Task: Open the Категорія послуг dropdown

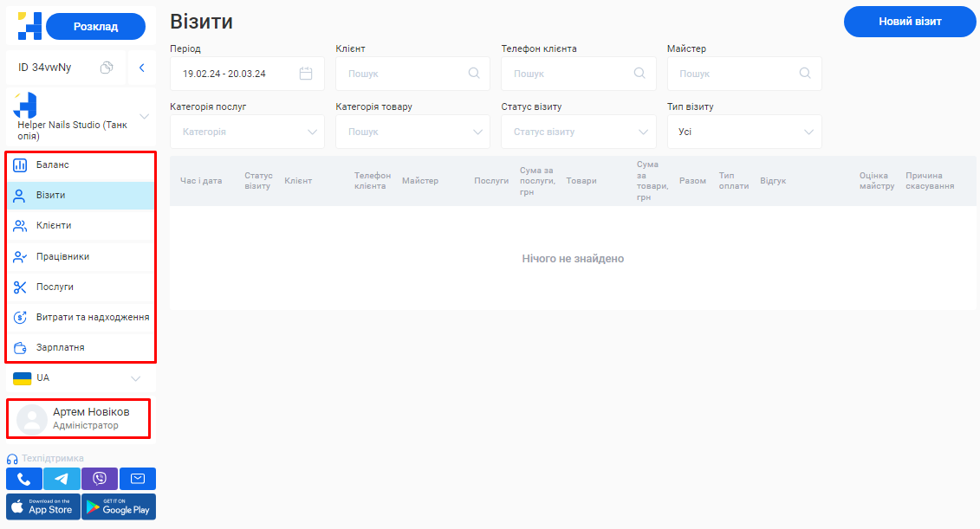Action: 312,132
